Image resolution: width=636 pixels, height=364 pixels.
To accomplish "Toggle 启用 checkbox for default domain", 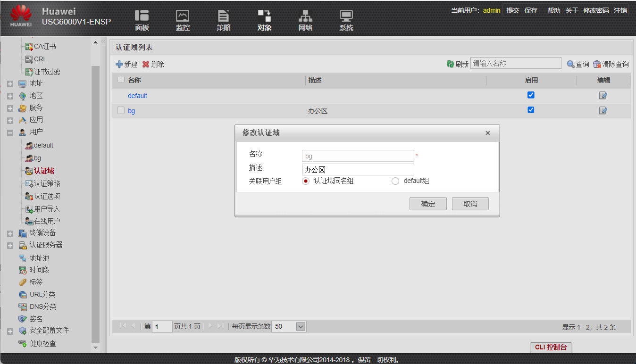I will click(x=531, y=95).
